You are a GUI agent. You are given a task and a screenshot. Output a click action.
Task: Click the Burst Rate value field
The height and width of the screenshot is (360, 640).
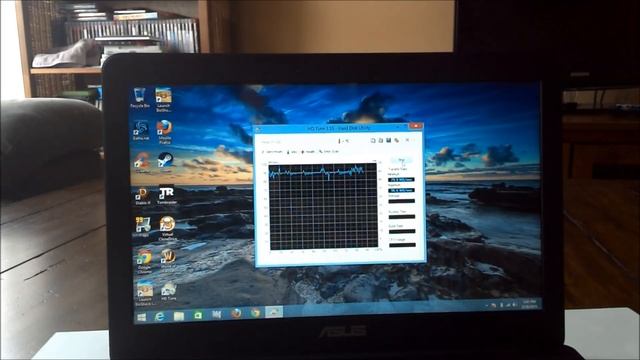402,231
